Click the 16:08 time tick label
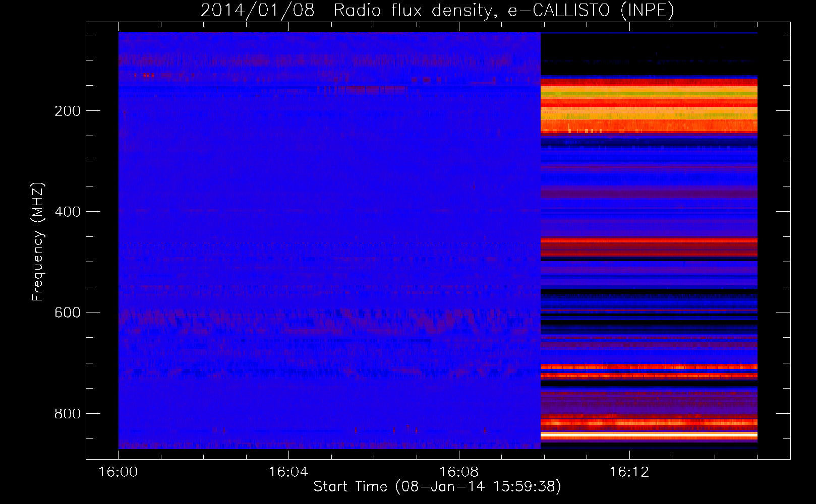 pos(459,472)
